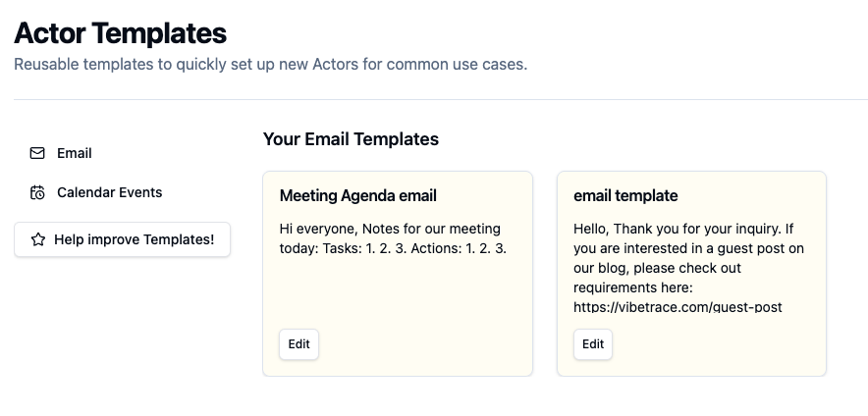This screenshot has height=416, width=868.
Task: Click the star icon on Help improve button
Action: point(38,239)
